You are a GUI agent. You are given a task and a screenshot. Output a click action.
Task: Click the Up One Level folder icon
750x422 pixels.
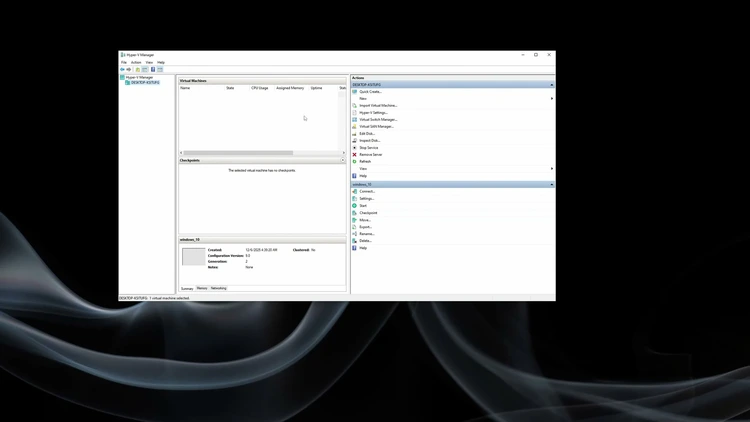(138, 69)
